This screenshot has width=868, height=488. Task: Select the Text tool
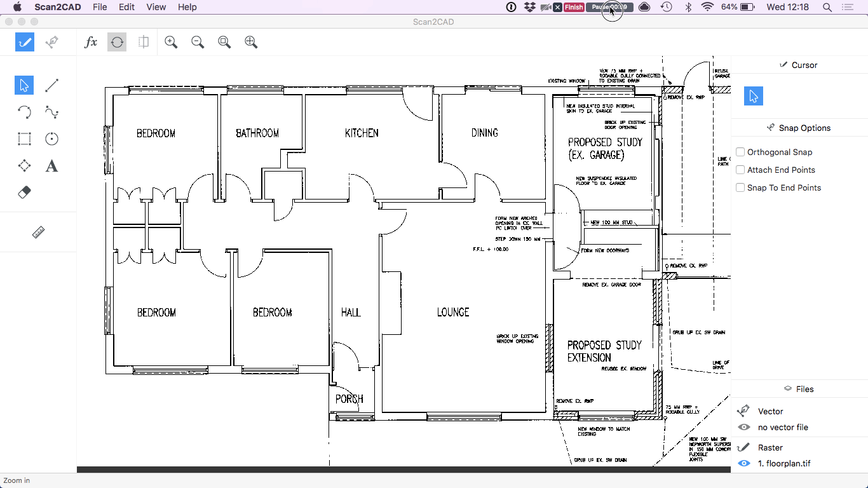(51, 165)
